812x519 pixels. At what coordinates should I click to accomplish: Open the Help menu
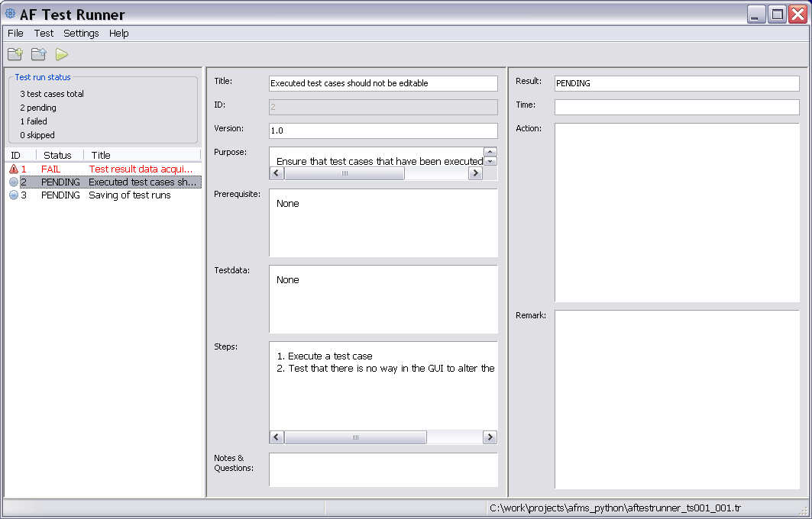(118, 34)
